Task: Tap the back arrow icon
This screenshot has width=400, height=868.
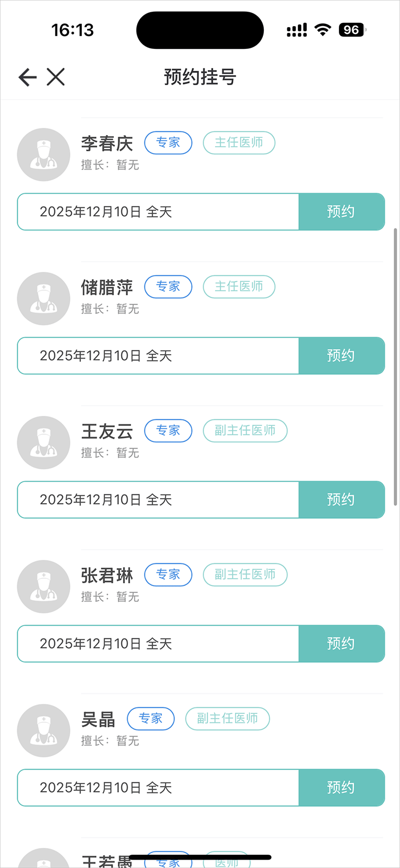Action: (x=27, y=77)
